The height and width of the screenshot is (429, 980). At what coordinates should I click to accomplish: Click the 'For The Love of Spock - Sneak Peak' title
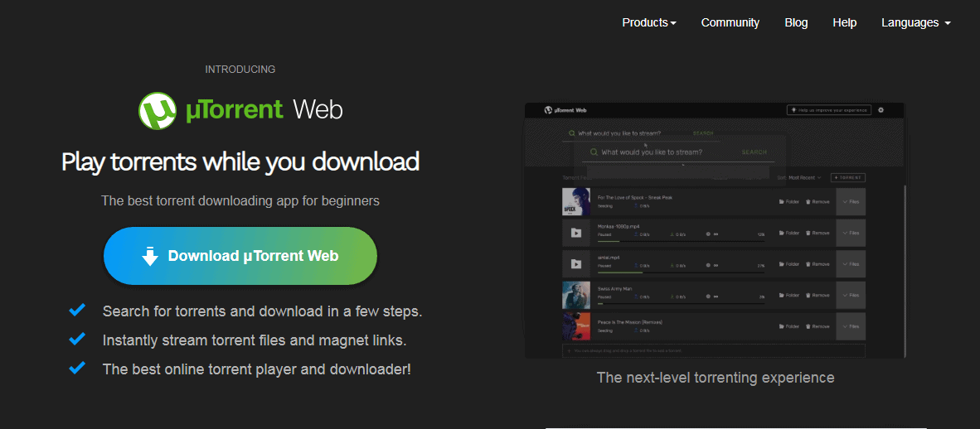coord(635,197)
